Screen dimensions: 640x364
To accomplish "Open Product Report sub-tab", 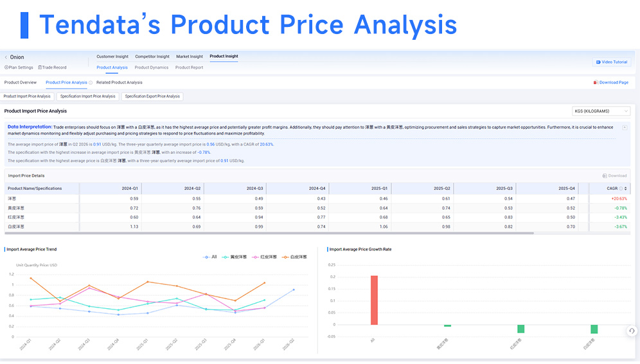I will 189,67.
